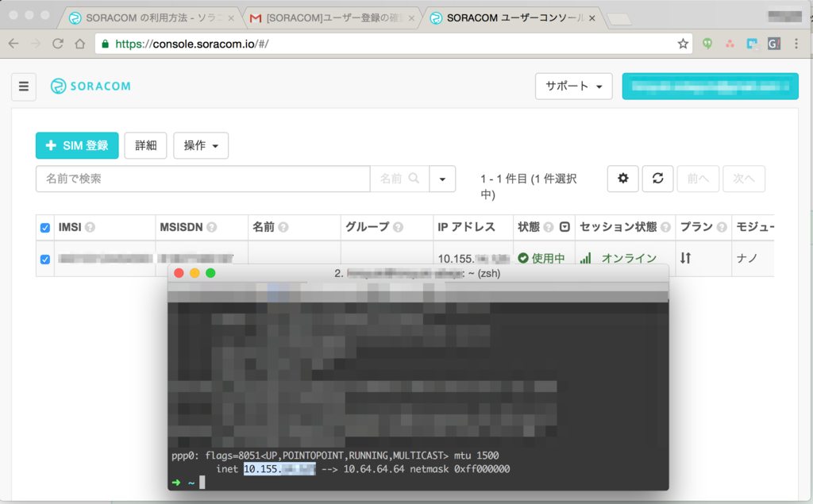This screenshot has width=813, height=504.
Task: Click help icon next to 名前 column
Action: 283,227
